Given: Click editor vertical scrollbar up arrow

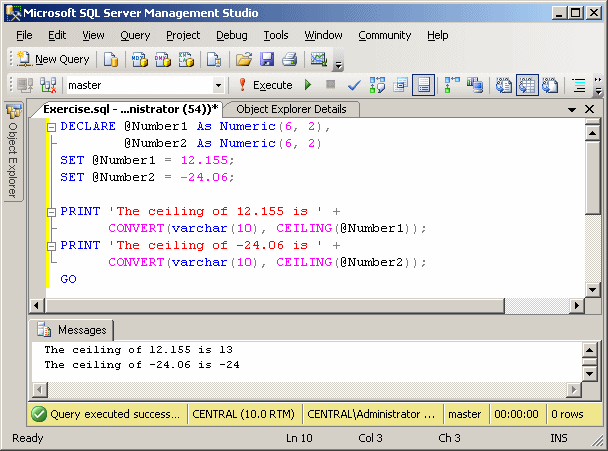Looking at the screenshot, I should (592, 134).
